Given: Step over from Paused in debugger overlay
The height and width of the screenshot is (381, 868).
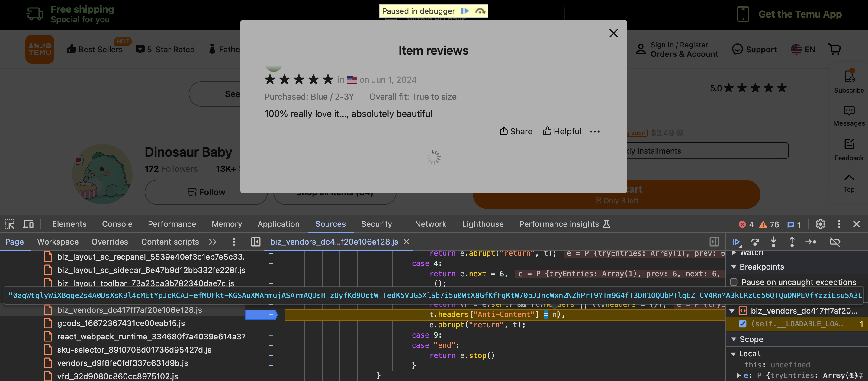Looking at the screenshot, I should click(x=480, y=11).
